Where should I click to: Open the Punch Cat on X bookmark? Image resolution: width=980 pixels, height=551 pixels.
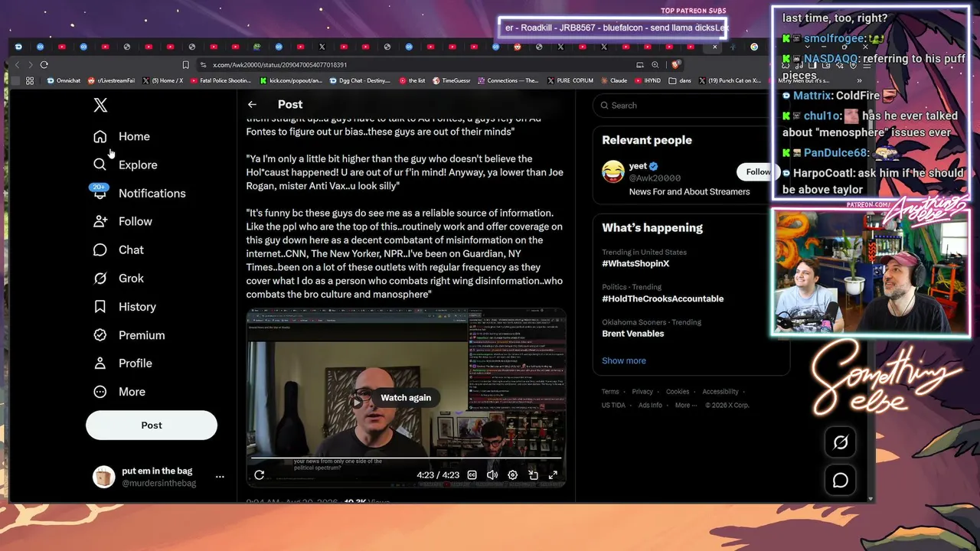pyautogui.click(x=730, y=80)
